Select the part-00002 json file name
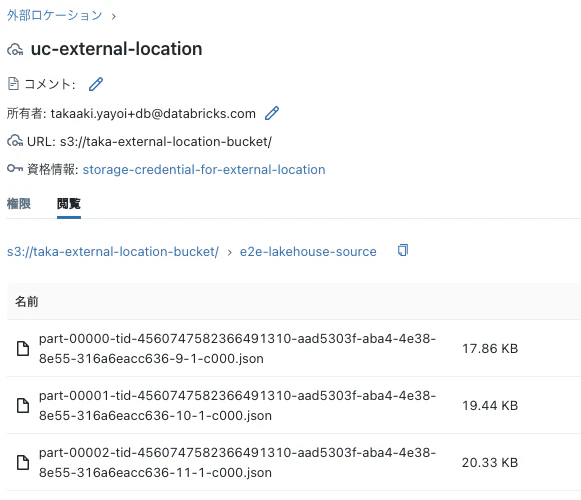 tap(237, 463)
